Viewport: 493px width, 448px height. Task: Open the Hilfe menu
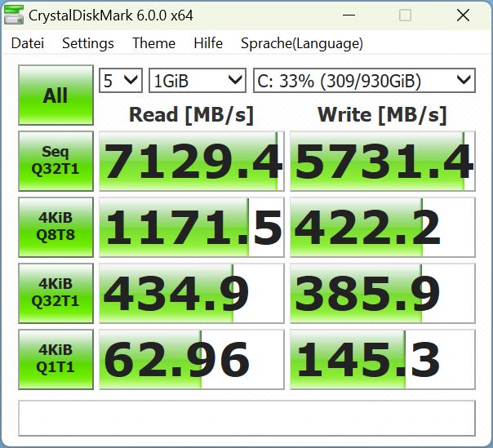pos(208,43)
